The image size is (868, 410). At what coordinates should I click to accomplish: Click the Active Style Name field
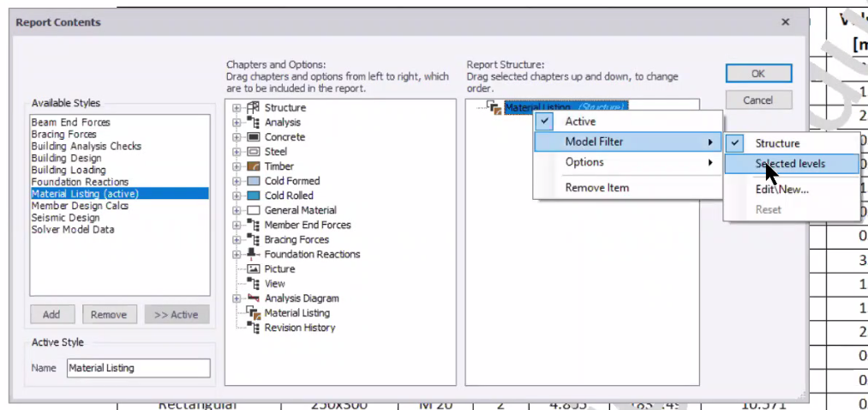[x=139, y=368]
